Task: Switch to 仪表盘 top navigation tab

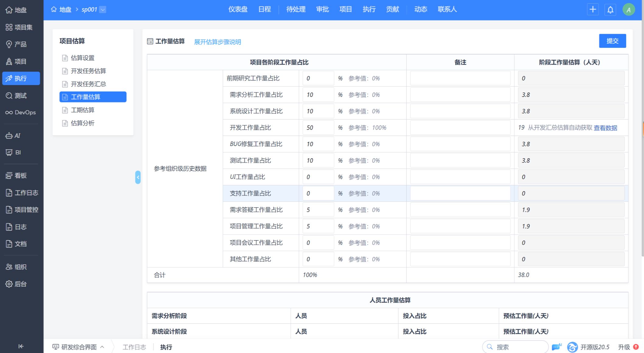Action: coord(238,9)
